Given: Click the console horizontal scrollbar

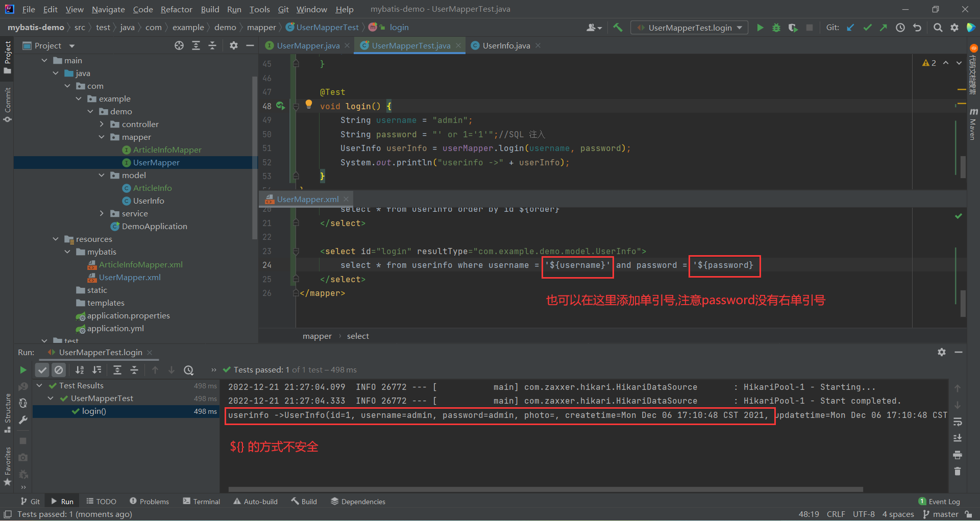Looking at the screenshot, I should 546,489.
